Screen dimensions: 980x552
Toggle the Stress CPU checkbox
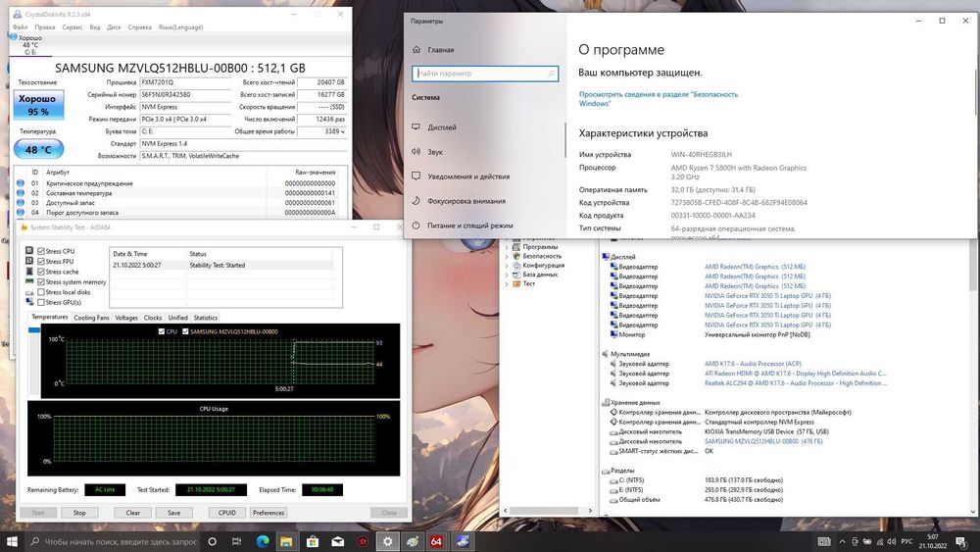click(x=41, y=251)
